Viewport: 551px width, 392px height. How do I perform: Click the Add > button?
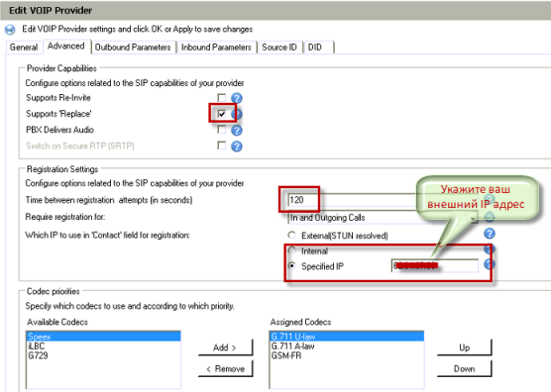[x=225, y=347]
